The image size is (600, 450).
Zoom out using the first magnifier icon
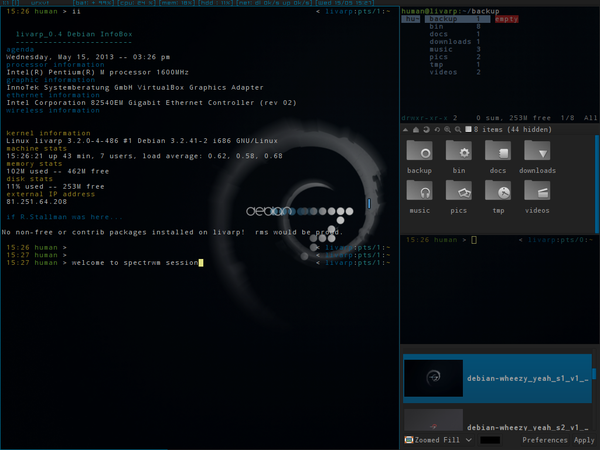(x=447, y=130)
